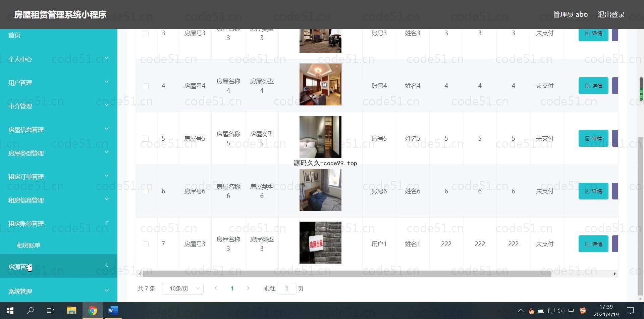Click 详情 button for row 7
Screen dimensions: 644x319
tap(593, 244)
